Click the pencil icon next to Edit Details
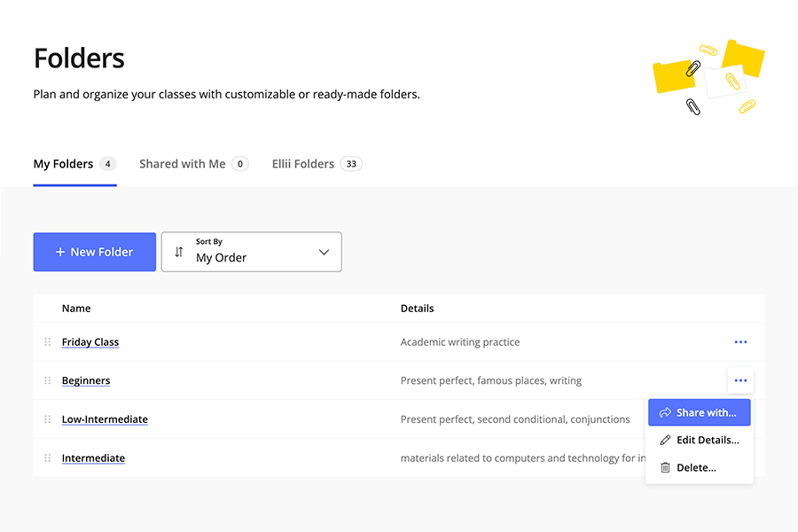 (666, 439)
